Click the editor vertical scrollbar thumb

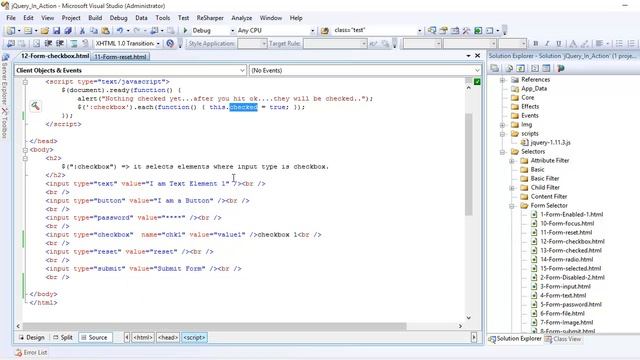tap(469, 164)
